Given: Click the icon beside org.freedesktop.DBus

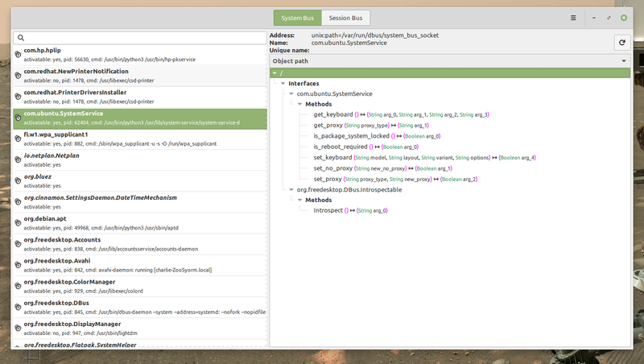Looking at the screenshot, I should click(x=18, y=308).
